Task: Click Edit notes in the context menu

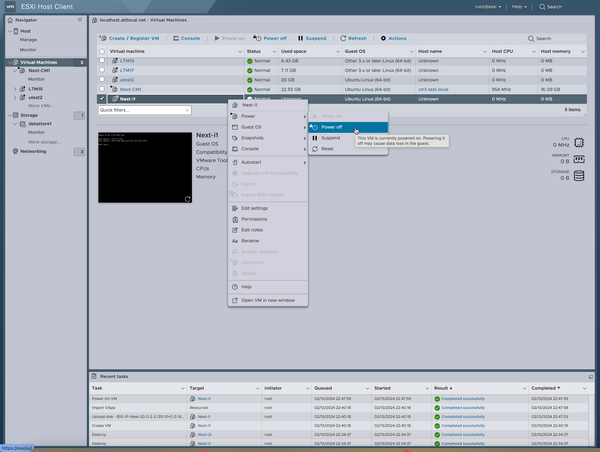Action: coord(253,230)
